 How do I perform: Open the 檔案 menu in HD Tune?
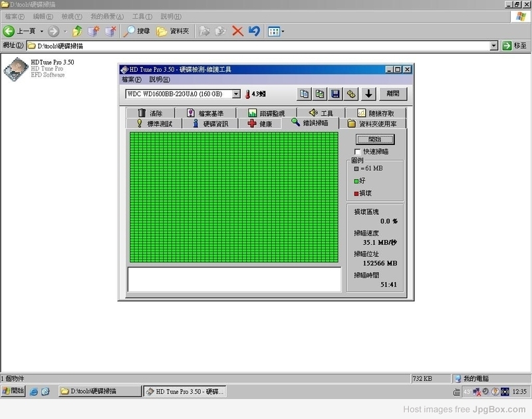[132, 80]
